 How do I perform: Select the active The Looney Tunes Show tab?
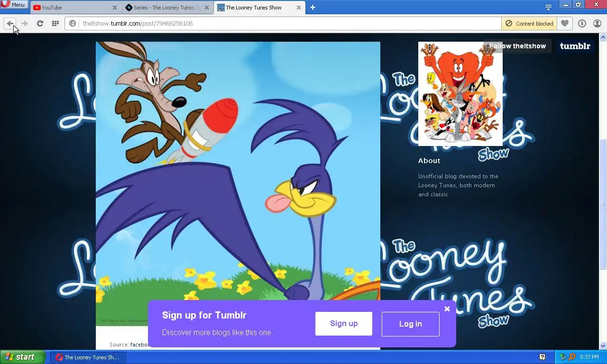(258, 8)
